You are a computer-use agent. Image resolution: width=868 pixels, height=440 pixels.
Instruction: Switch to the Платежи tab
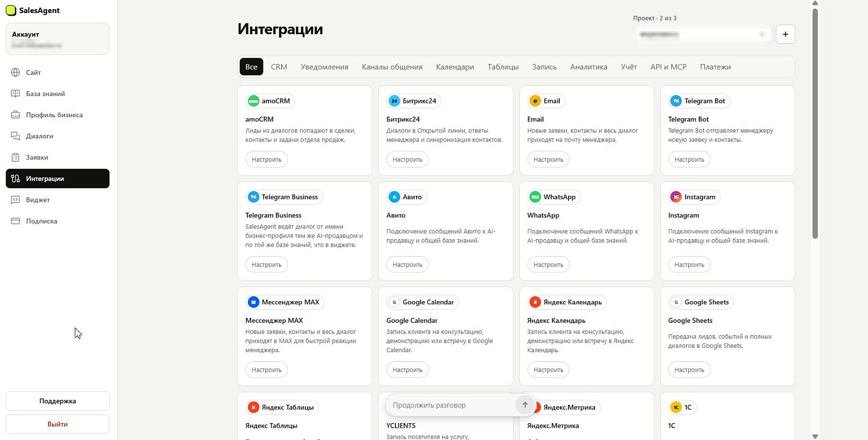coord(715,67)
